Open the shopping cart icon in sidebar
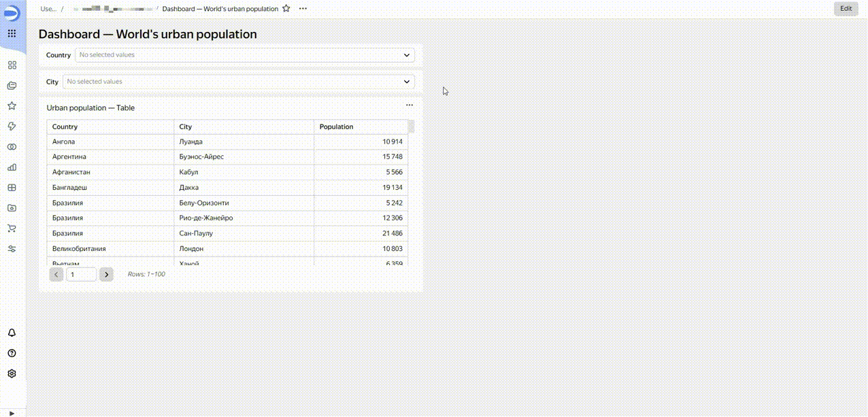This screenshot has width=868, height=417. click(x=12, y=229)
